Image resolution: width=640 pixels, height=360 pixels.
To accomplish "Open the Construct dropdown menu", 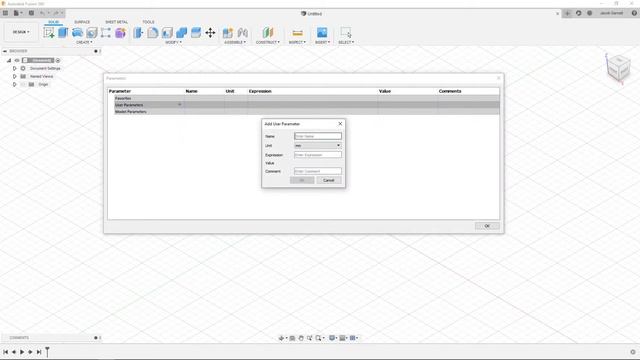I will click(x=268, y=42).
